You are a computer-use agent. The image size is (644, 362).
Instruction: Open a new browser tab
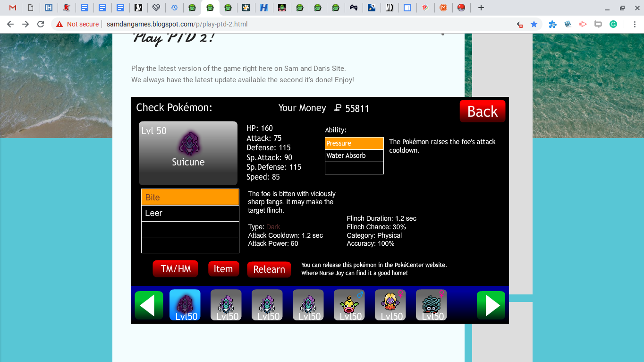click(481, 8)
